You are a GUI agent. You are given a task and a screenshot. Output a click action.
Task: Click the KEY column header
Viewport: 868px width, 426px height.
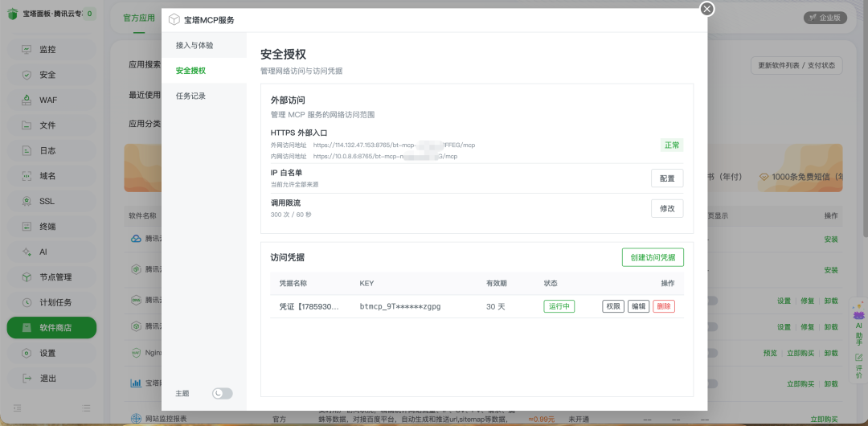[366, 283]
